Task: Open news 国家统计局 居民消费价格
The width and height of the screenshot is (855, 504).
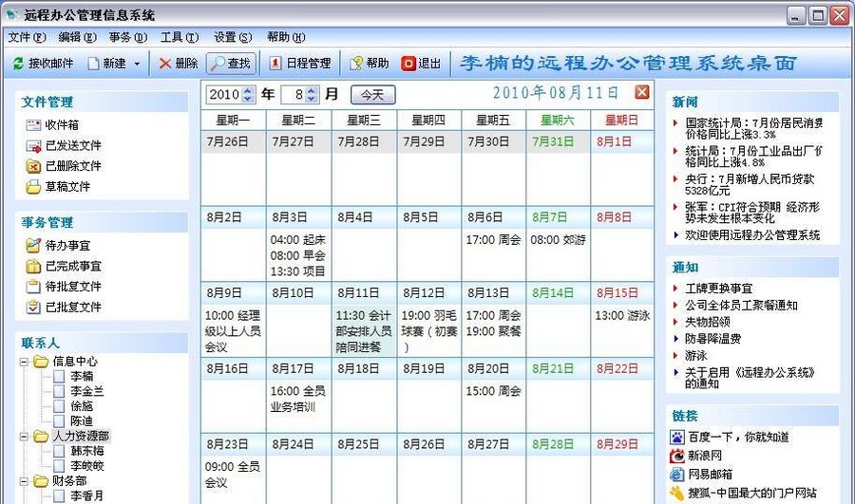Action: (754, 128)
